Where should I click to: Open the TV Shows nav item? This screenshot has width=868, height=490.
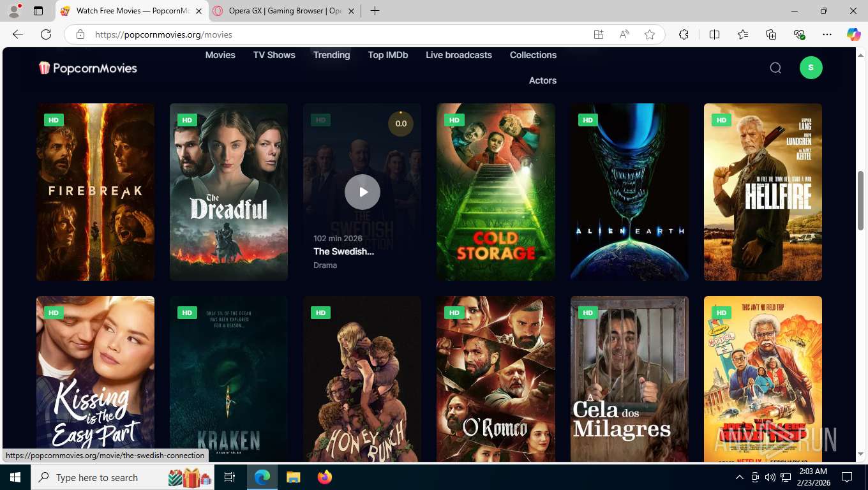pos(274,55)
